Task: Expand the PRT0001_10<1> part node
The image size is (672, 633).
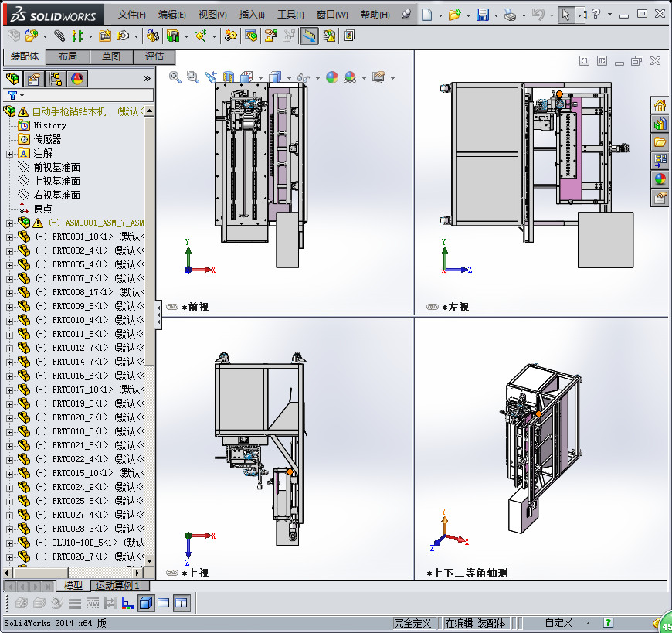Action: coord(9,237)
